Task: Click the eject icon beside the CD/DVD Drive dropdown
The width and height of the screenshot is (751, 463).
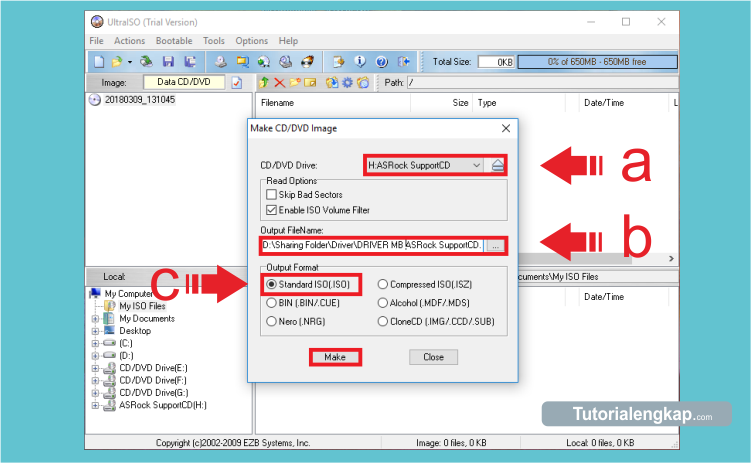Action: coord(498,165)
